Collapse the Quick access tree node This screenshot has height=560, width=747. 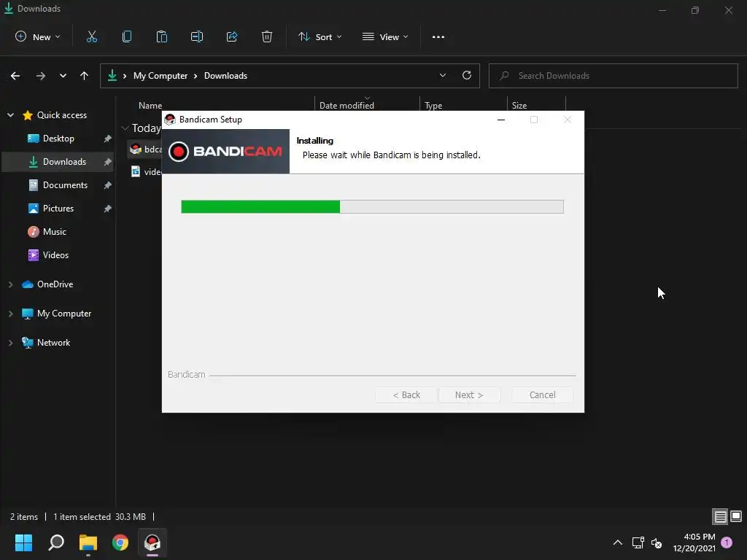(x=10, y=114)
